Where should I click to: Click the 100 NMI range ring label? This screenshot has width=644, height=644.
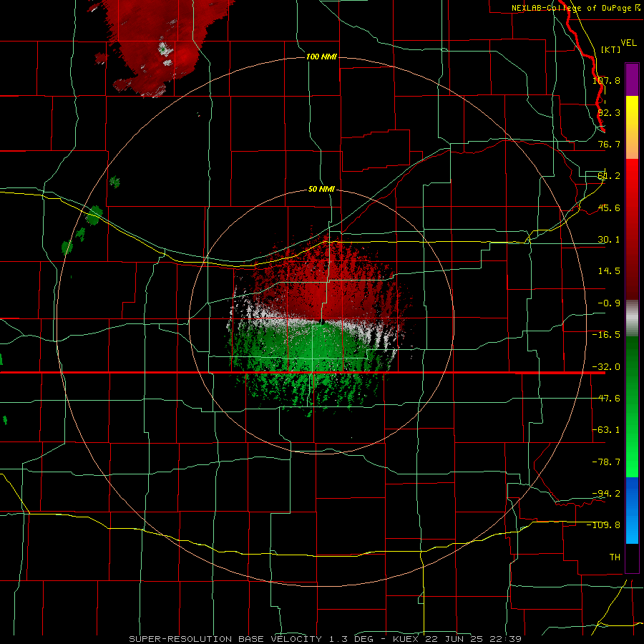(321, 57)
